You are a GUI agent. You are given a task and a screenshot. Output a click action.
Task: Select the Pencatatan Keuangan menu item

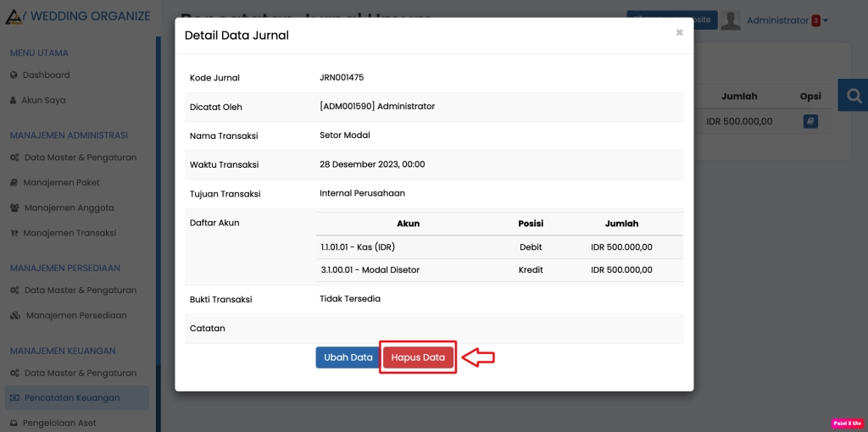tap(77, 398)
